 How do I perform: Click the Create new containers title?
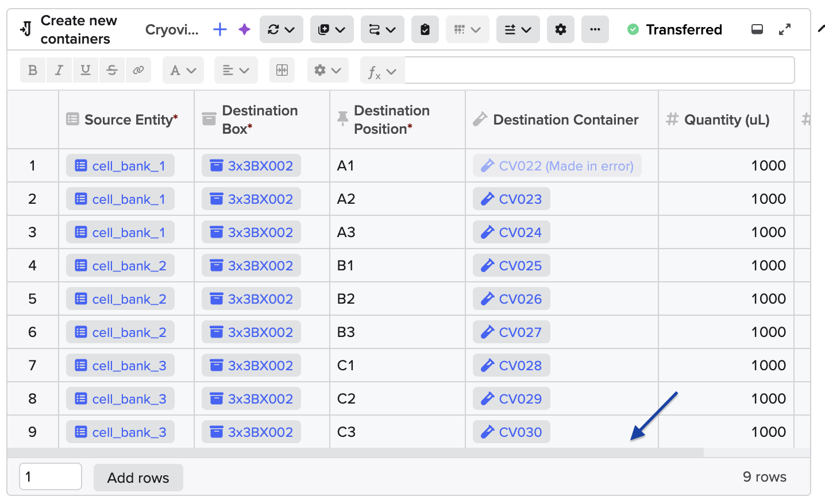tap(79, 29)
